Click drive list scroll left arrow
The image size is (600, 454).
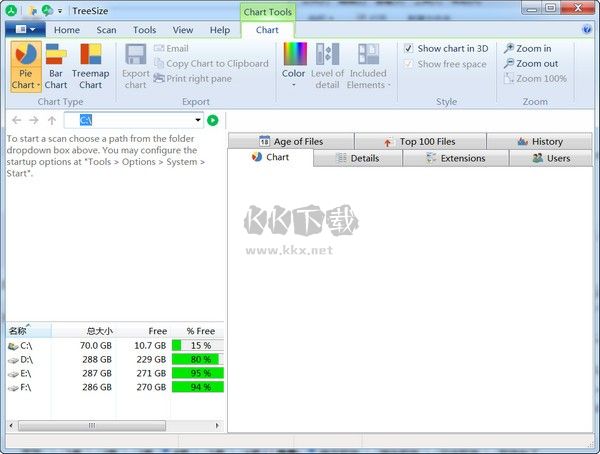click(x=11, y=426)
